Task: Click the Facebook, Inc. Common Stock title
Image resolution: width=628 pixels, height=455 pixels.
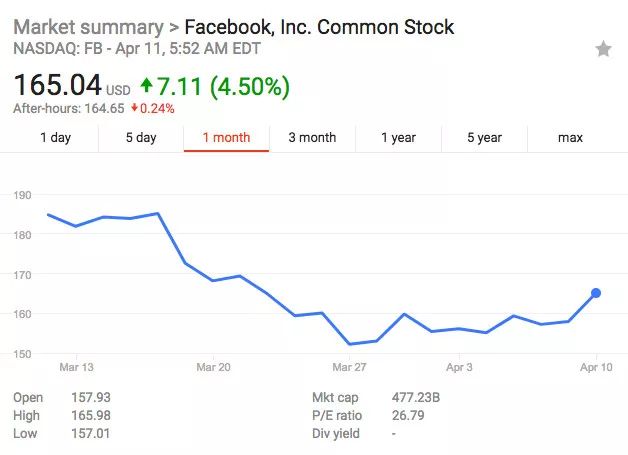Action: pos(319,27)
